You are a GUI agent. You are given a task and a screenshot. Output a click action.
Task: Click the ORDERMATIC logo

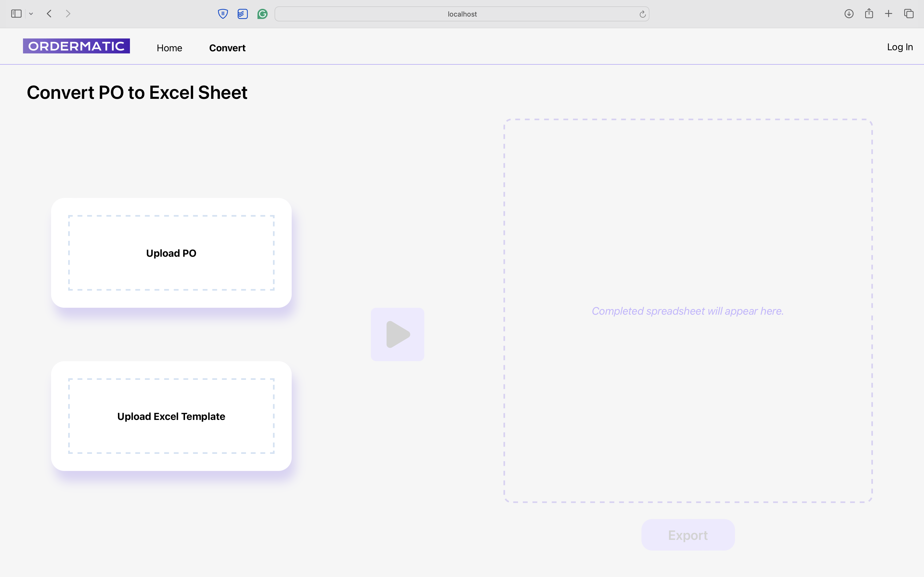(76, 46)
